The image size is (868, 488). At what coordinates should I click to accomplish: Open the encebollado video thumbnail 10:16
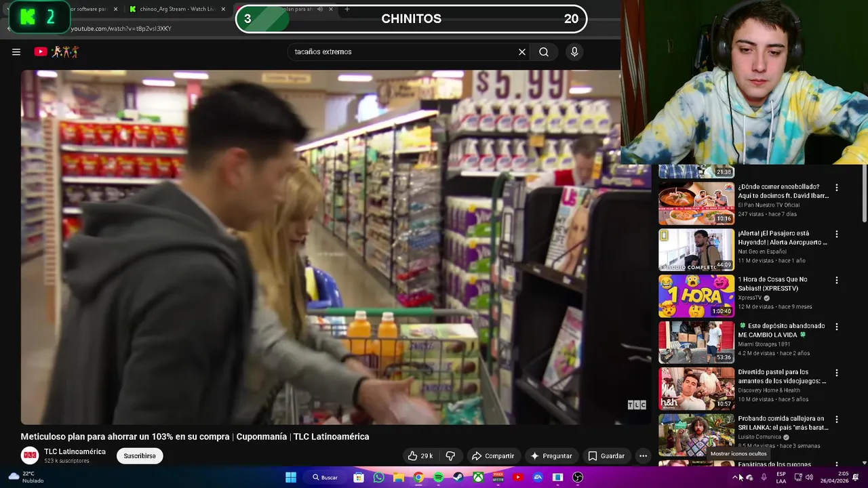[696, 203]
